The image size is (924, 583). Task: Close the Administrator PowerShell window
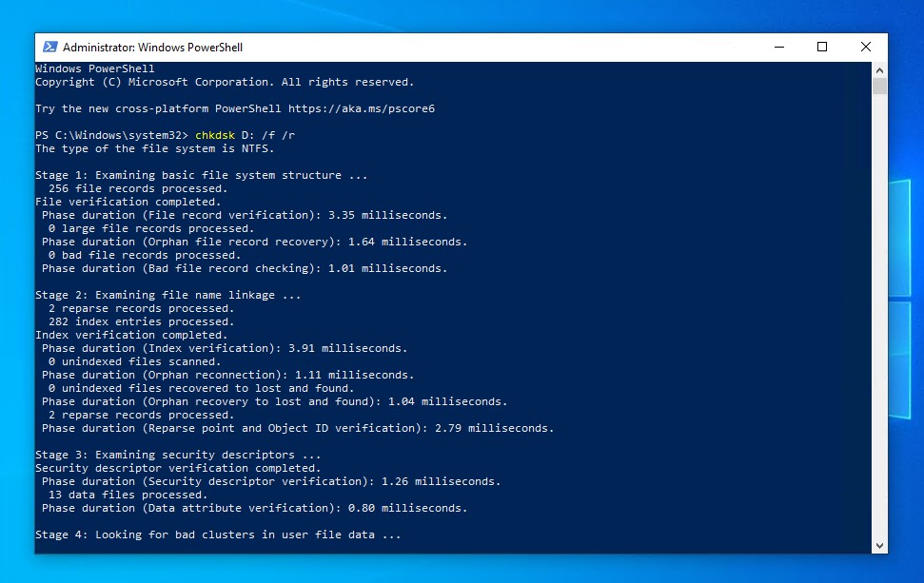coord(865,47)
